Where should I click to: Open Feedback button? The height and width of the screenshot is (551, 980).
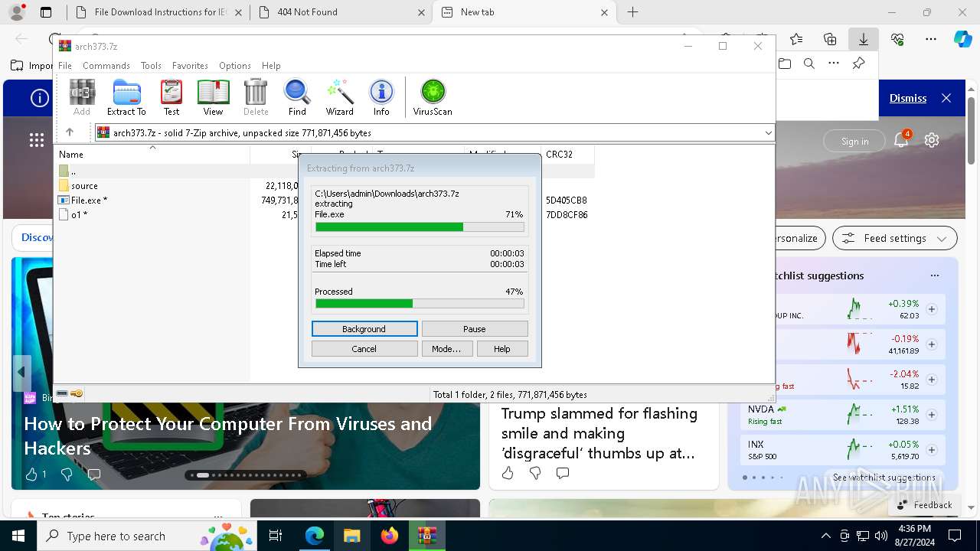click(925, 505)
